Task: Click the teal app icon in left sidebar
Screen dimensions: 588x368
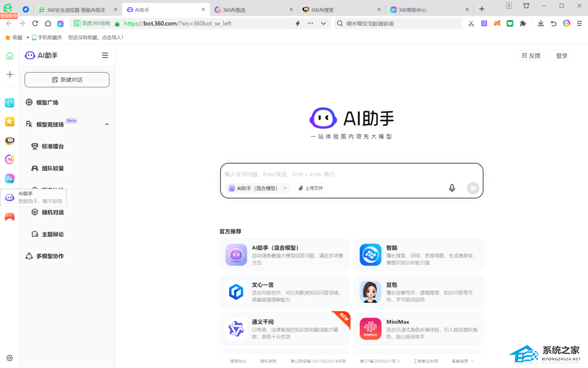Action: (9, 102)
